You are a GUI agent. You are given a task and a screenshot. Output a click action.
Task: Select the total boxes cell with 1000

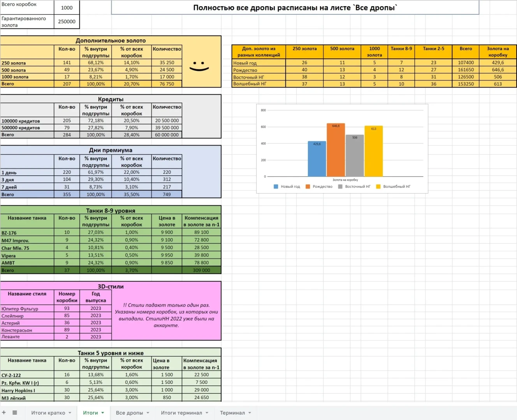click(67, 8)
